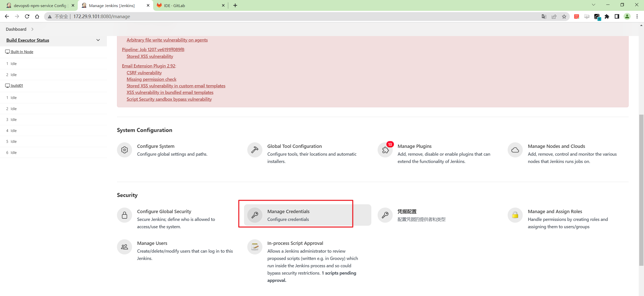Image resolution: width=644 pixels, height=296 pixels.
Task: Click the share page icon in address bar
Action: [x=554, y=17]
